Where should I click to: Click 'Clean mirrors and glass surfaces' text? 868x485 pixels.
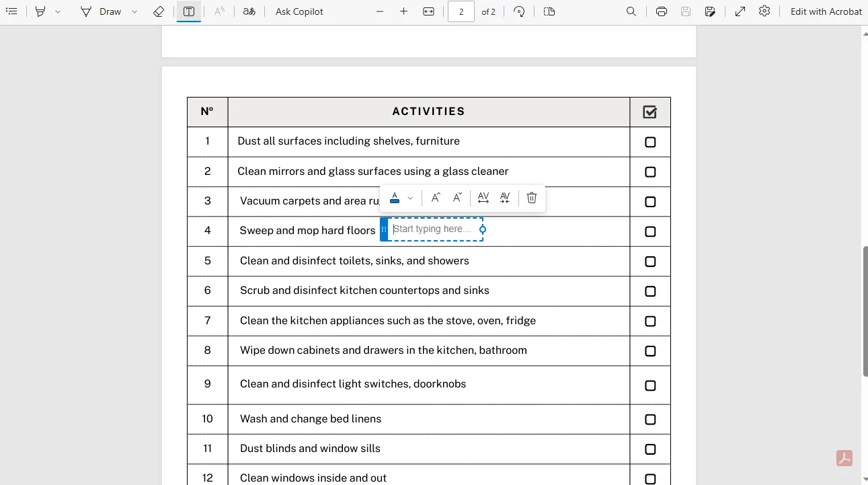coord(318,171)
